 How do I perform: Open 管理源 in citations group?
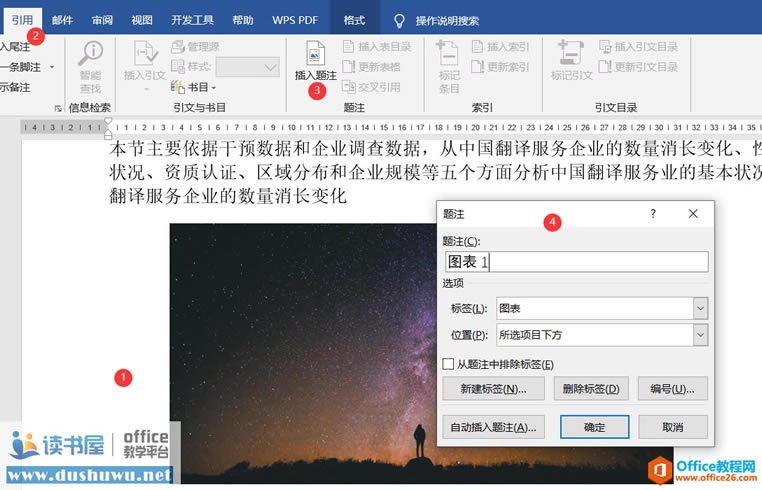pyautogui.click(x=195, y=47)
